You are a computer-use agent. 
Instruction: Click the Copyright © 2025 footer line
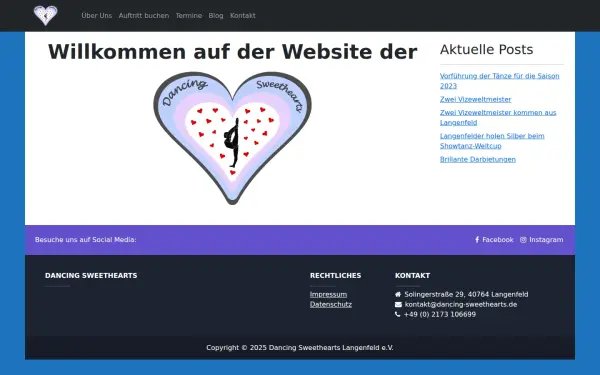[300, 348]
